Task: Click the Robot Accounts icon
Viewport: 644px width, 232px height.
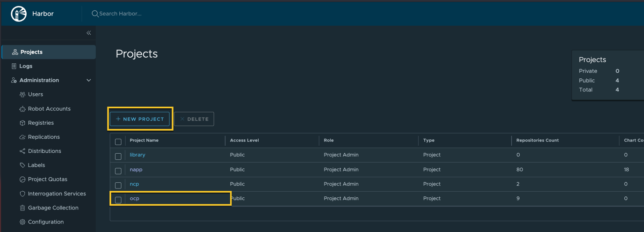Action: [22, 109]
